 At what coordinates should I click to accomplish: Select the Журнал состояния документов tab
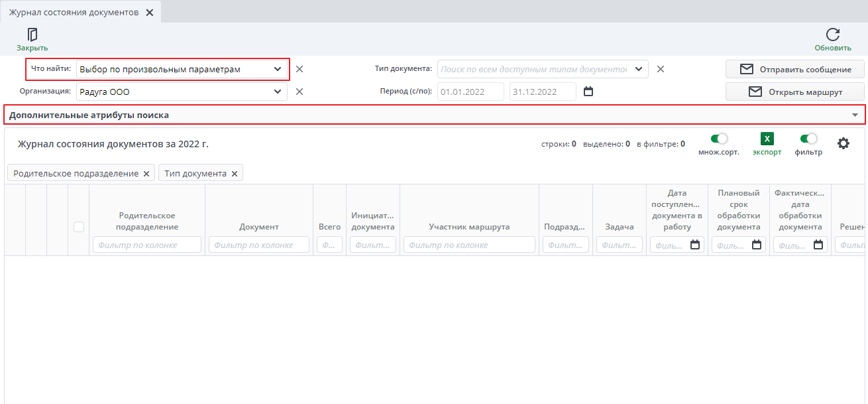[x=74, y=13]
